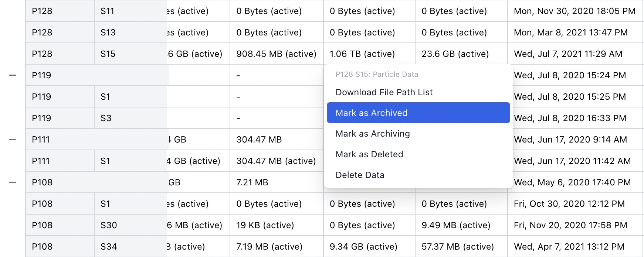Select the 57.37 MB (active) cell
Image resolution: width=644 pixels, height=257 pixels.
tap(457, 247)
